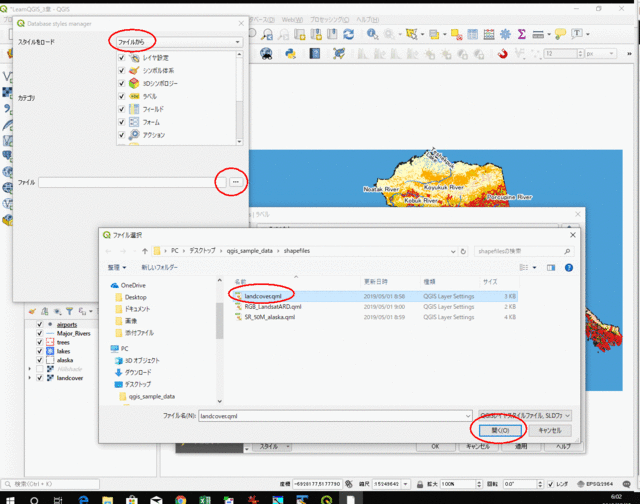640x504 pixels.
Task: Click the lock scale icon in status bar
Action: (420, 484)
